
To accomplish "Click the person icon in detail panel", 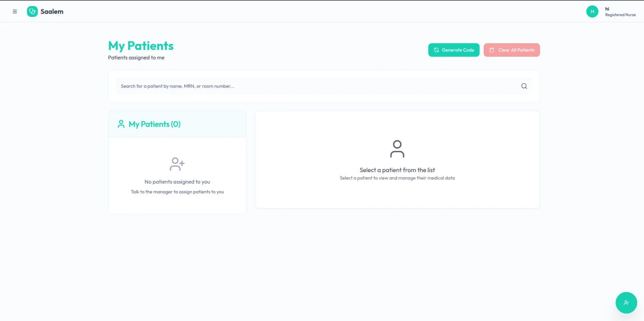I will coord(397,149).
